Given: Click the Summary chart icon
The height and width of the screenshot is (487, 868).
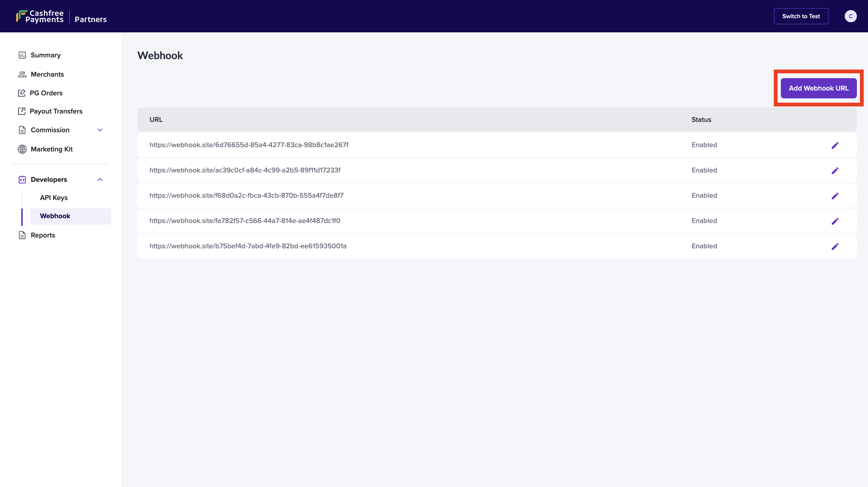Looking at the screenshot, I should coord(22,55).
